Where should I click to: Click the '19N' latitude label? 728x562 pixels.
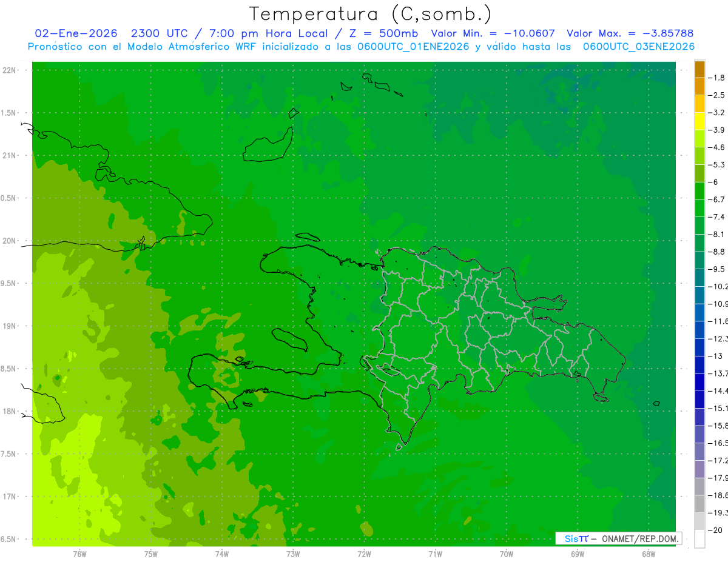pyautogui.click(x=9, y=326)
